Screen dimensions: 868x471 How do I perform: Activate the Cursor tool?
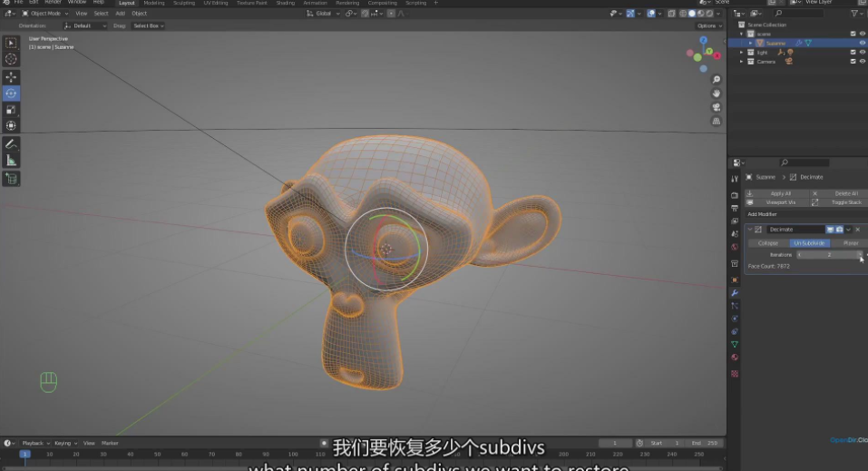pyautogui.click(x=11, y=59)
